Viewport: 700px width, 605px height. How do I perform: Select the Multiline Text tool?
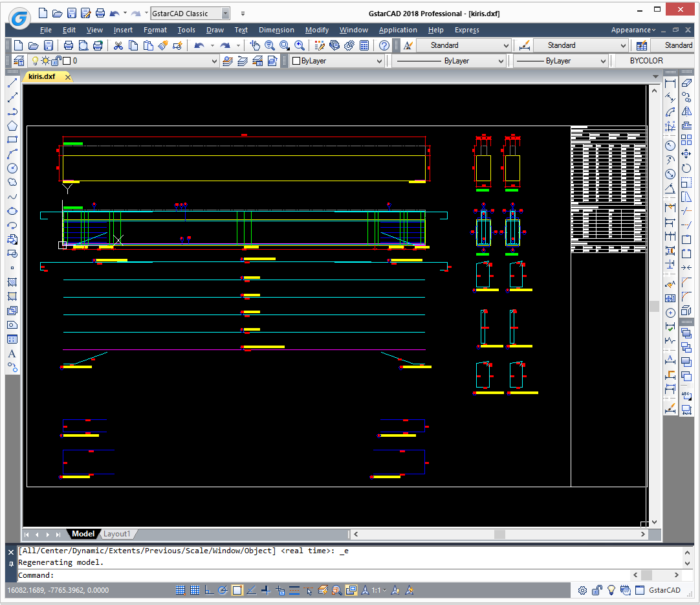point(12,354)
